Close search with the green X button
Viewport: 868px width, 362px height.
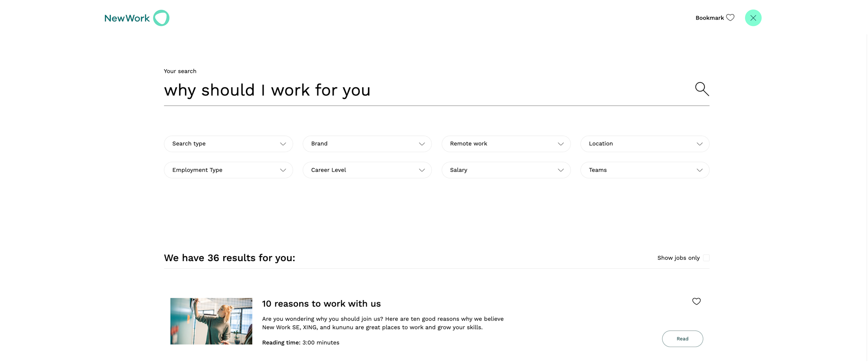tap(753, 18)
